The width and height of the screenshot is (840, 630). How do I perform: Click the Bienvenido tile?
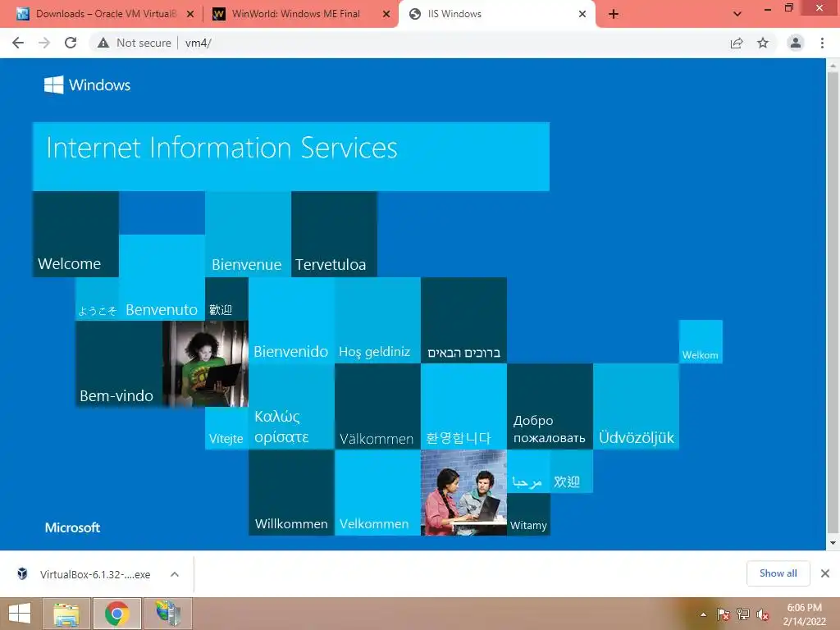pyautogui.click(x=291, y=321)
